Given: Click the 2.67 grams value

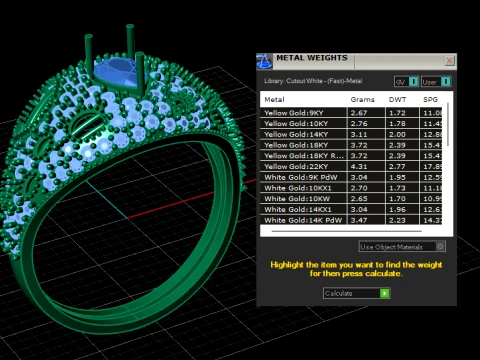Looking at the screenshot, I should [x=359, y=113].
